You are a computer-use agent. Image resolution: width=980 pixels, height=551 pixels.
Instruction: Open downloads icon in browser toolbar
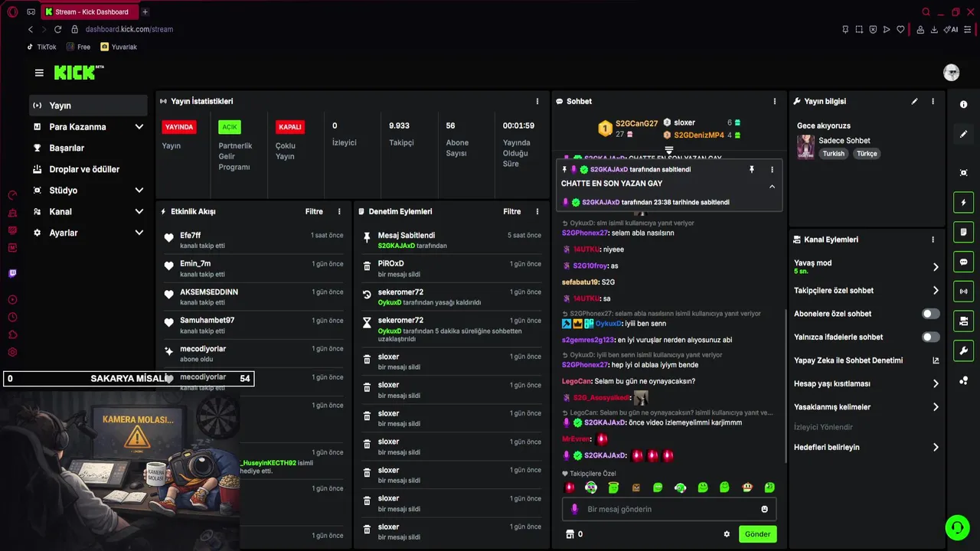[934, 29]
